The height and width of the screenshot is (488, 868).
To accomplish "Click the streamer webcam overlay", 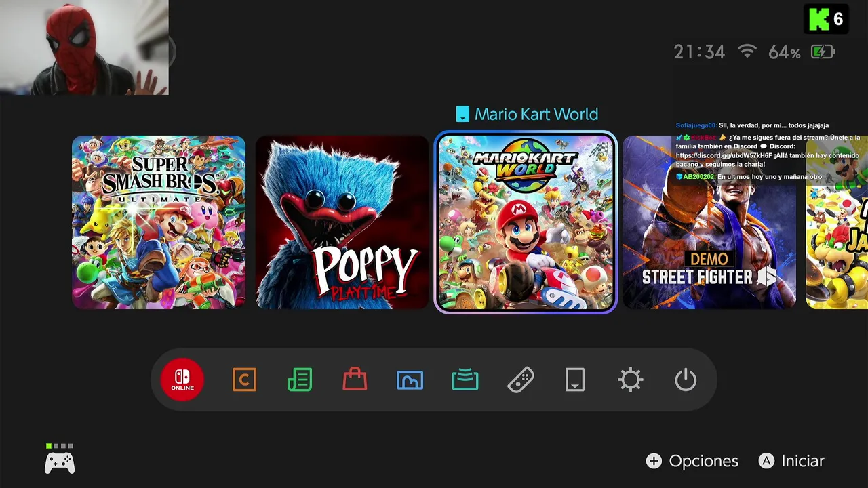I will [x=84, y=47].
